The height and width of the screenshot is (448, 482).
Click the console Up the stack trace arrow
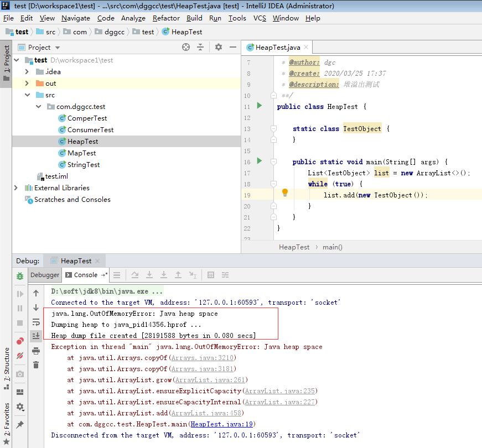(36, 294)
